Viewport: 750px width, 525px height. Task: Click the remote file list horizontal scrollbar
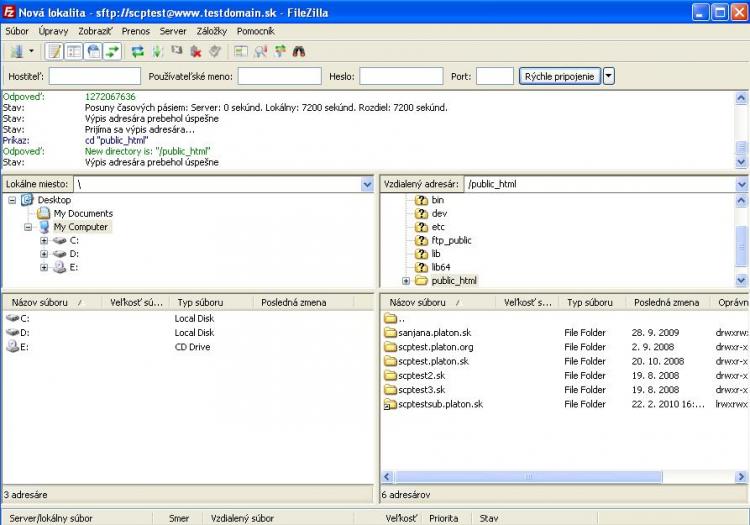529,476
